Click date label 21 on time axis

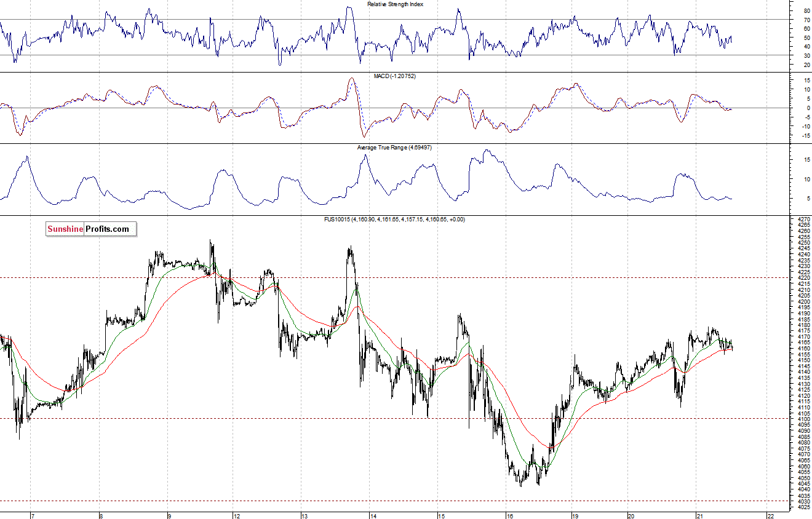700,515
